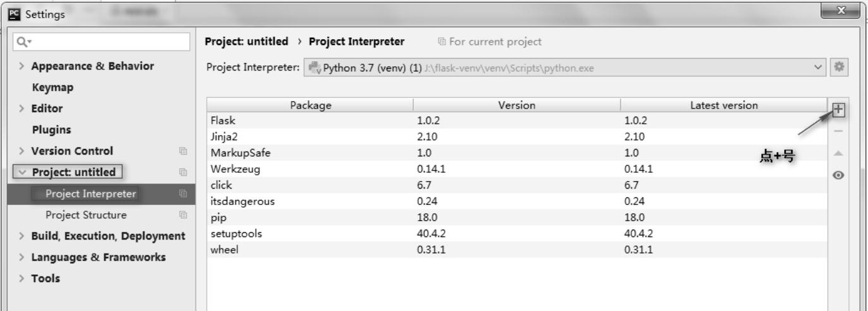Open the Project Interpreter dropdown

tap(566, 67)
